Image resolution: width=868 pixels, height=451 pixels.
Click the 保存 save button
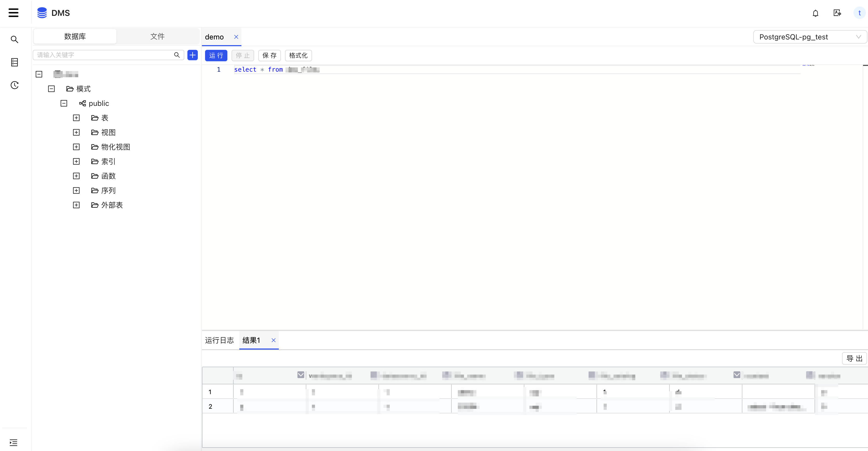(x=269, y=56)
